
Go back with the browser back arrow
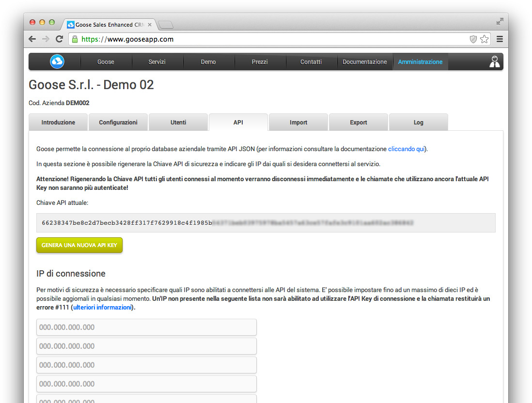click(32, 39)
